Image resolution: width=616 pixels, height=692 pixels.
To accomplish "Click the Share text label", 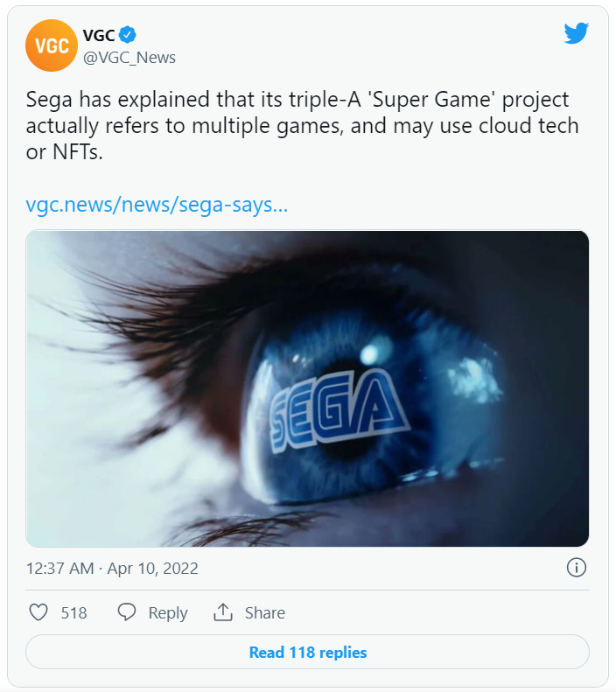I will tap(264, 613).
